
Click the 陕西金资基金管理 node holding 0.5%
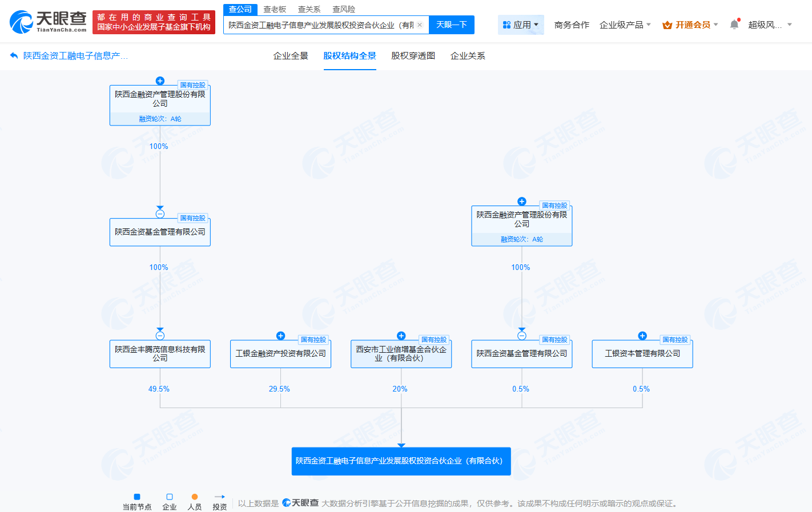[522, 354]
